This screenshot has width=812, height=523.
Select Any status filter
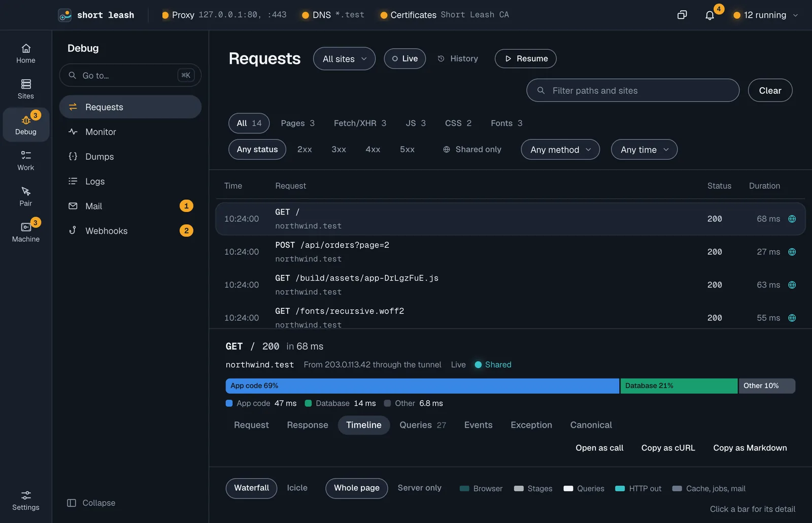coord(257,149)
